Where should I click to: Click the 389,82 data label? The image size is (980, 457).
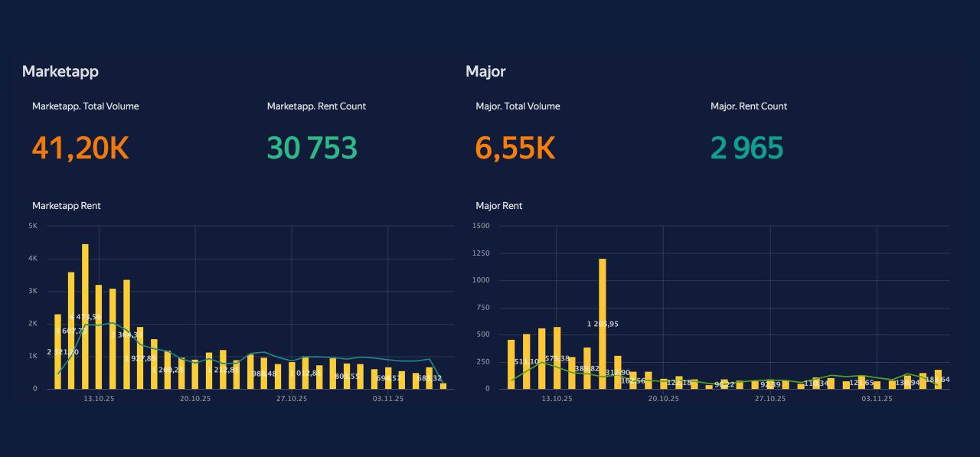click(x=587, y=368)
